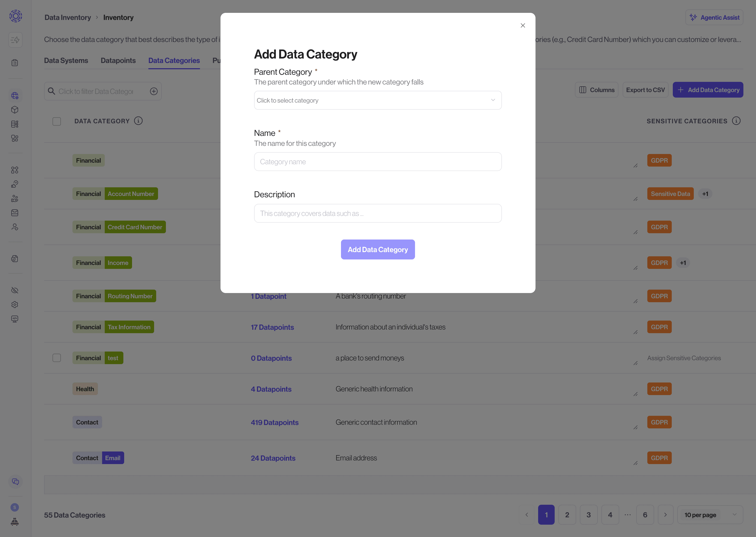Switch to the Data Categories tab
The height and width of the screenshot is (537, 756).
tap(174, 61)
